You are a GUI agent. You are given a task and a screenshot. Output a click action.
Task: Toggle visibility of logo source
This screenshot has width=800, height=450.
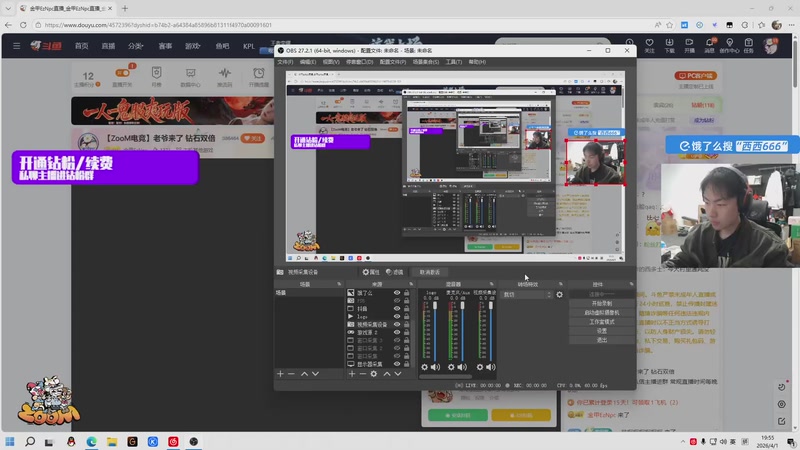pos(397,316)
